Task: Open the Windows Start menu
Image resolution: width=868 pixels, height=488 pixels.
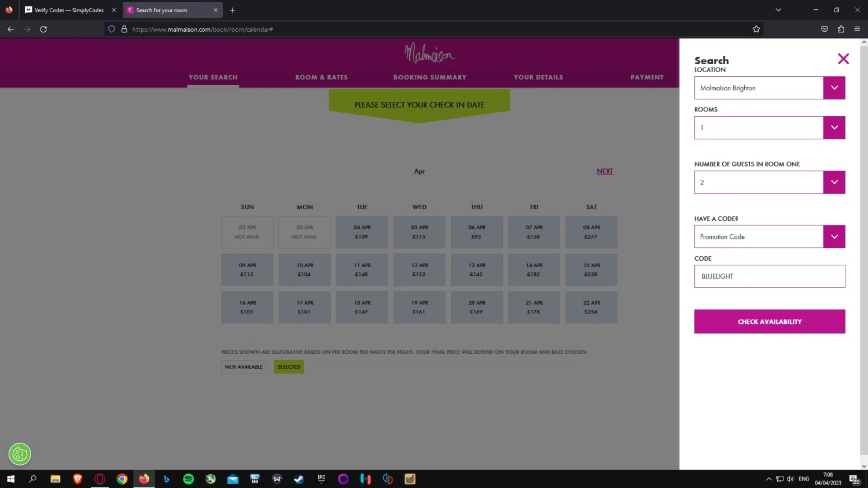Action: coord(10,479)
